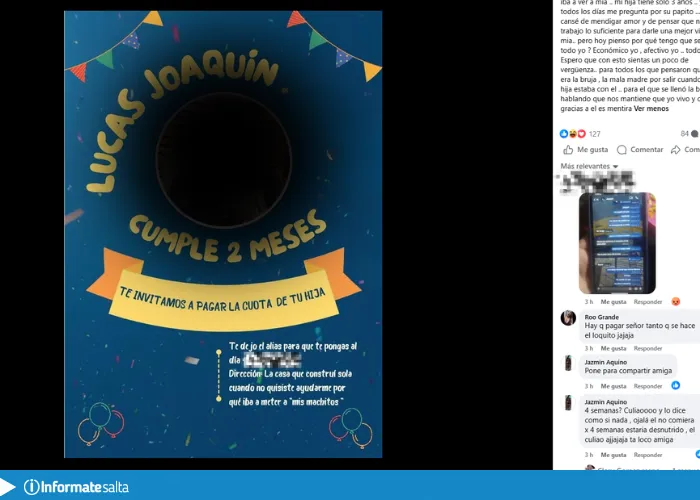
Task: Click Roo Grande's name link
Action: (x=601, y=317)
